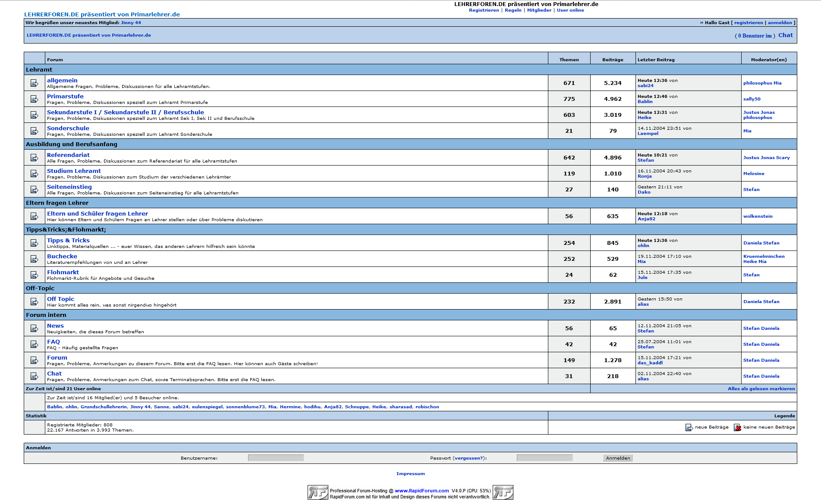Click the icon next to Tipps & Tricks

[35, 243]
